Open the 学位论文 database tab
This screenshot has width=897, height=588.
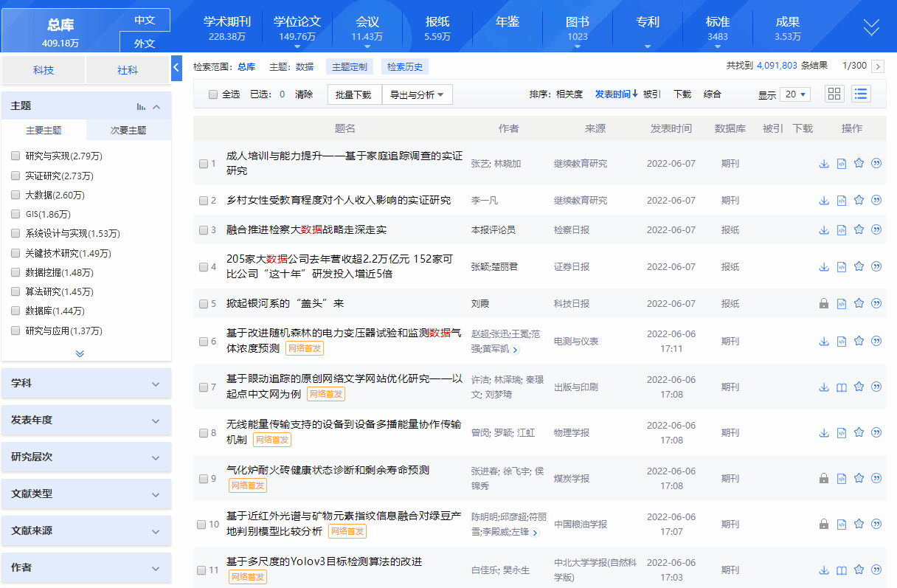[297, 28]
